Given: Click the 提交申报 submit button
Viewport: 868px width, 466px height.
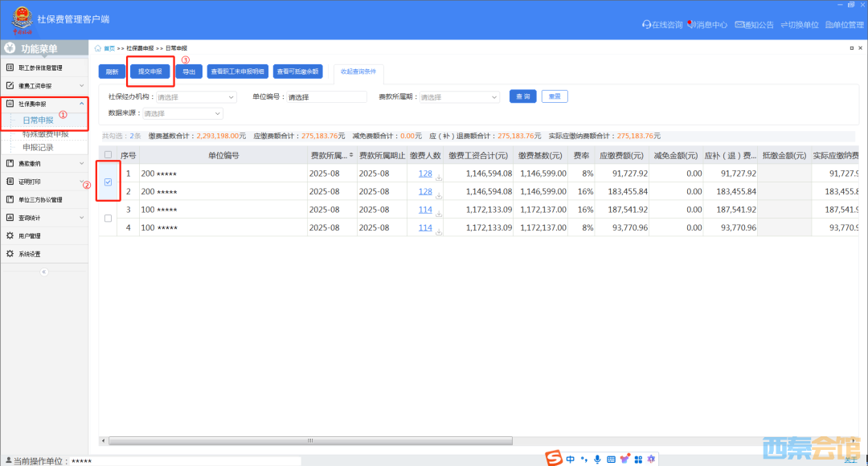Looking at the screenshot, I should [x=150, y=72].
